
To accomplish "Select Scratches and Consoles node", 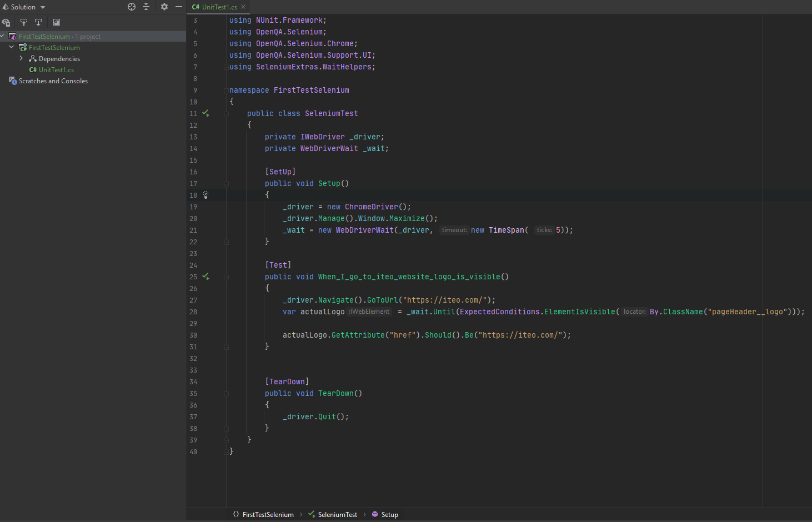I will tap(53, 81).
